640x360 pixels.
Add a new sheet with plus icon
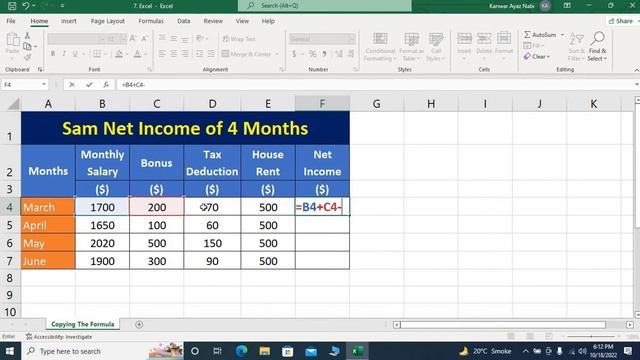point(139,324)
